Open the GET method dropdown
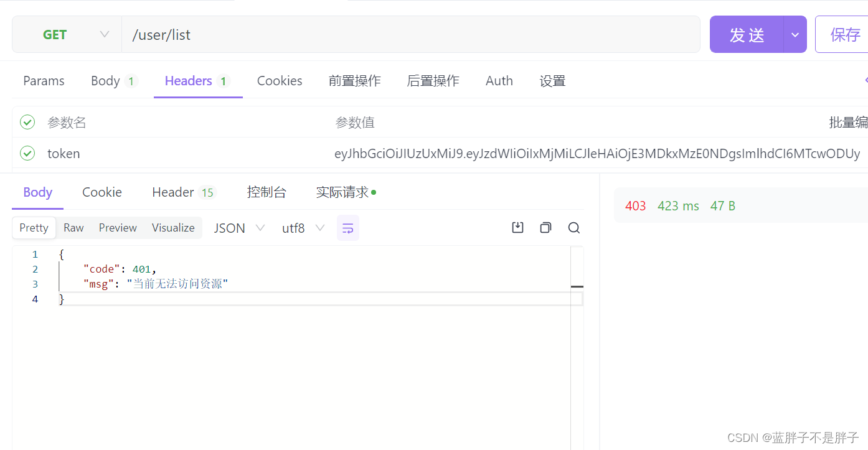Image resolution: width=868 pixels, height=450 pixels. [67, 34]
